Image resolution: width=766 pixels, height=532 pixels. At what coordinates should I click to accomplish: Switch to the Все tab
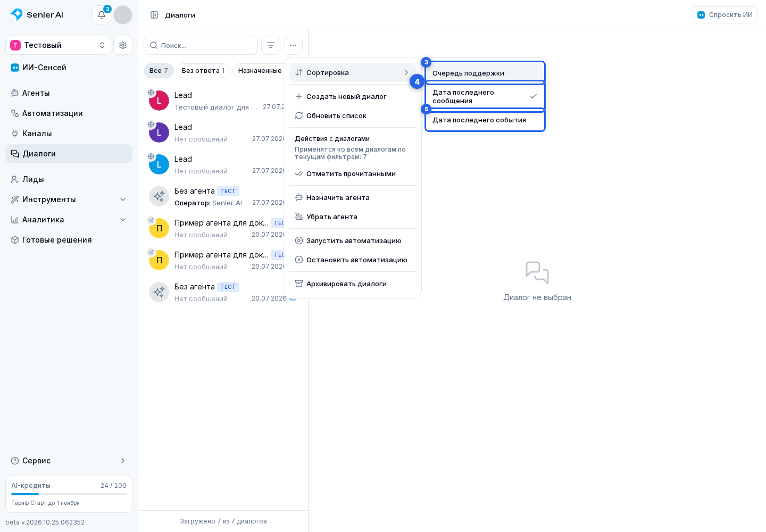[x=159, y=71]
